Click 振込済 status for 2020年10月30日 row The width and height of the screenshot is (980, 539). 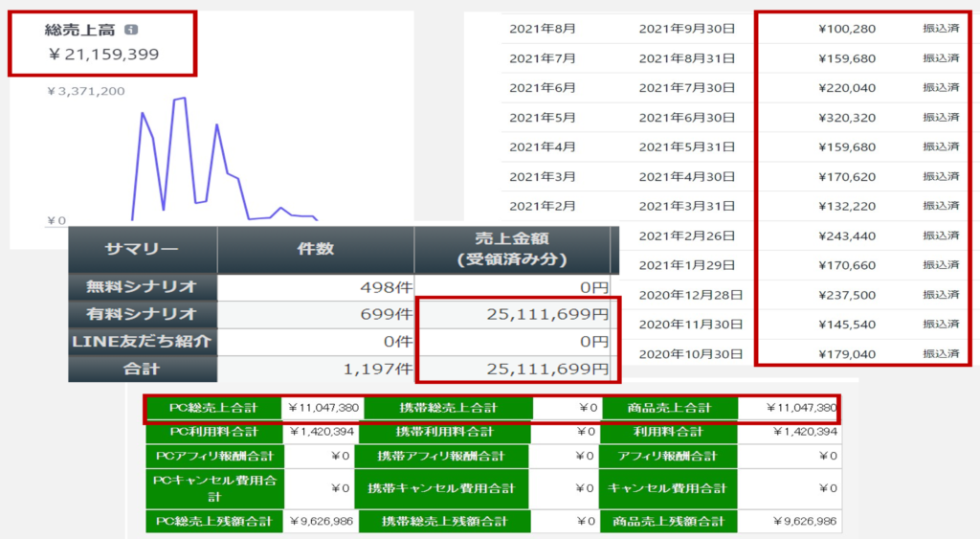pyautogui.click(x=940, y=354)
